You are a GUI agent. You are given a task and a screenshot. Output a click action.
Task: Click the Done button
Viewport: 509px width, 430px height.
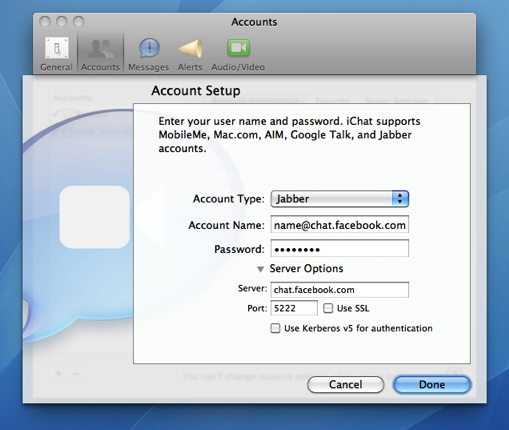432,385
